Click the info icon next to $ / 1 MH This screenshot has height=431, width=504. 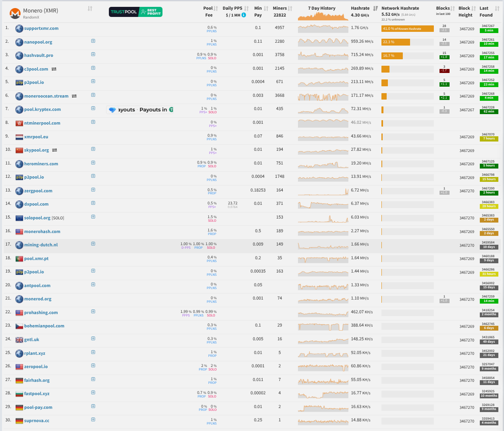point(244,15)
